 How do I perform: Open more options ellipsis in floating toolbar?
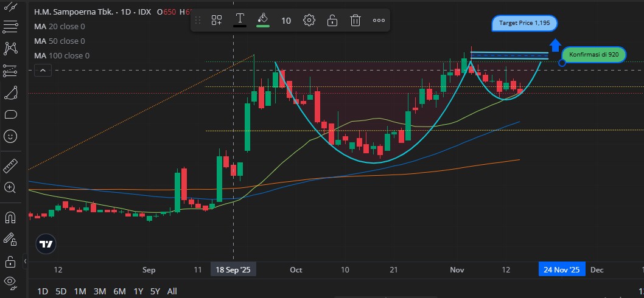pos(379,20)
